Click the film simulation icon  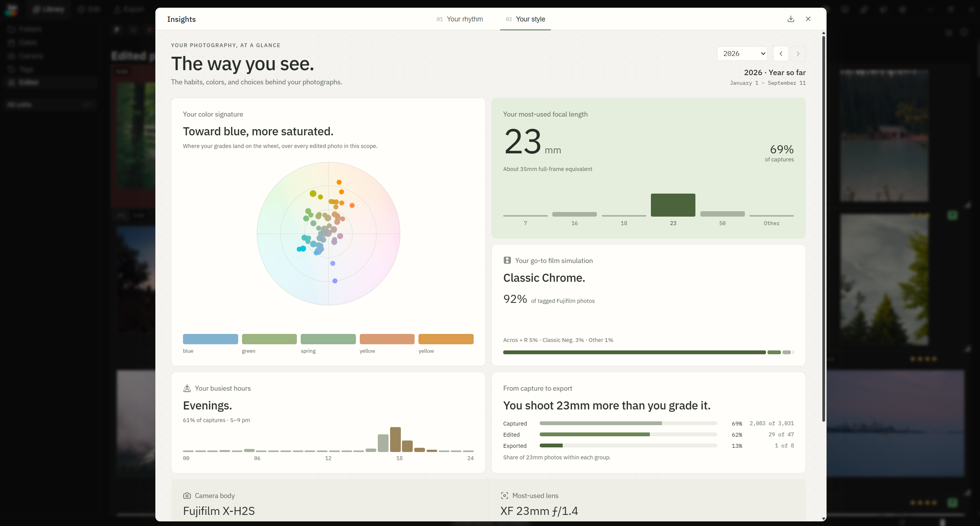(507, 260)
